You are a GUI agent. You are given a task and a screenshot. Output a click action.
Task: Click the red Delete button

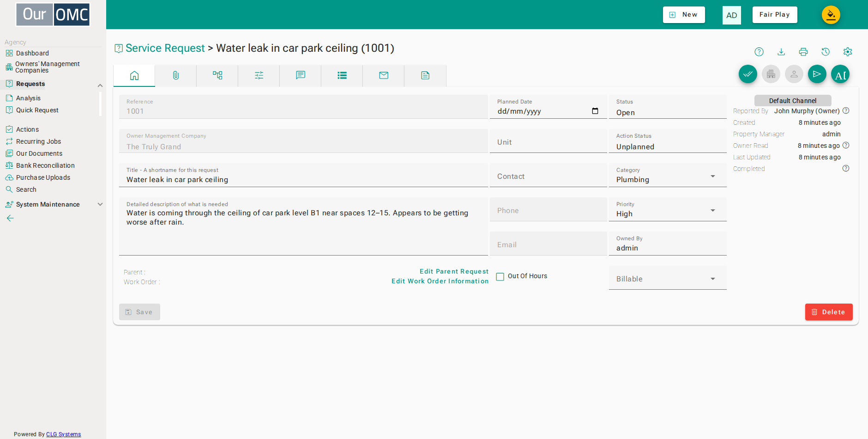[829, 312]
